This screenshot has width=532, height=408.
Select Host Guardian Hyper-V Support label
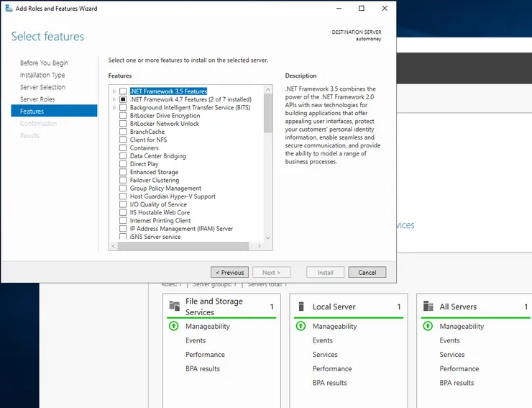pos(173,196)
